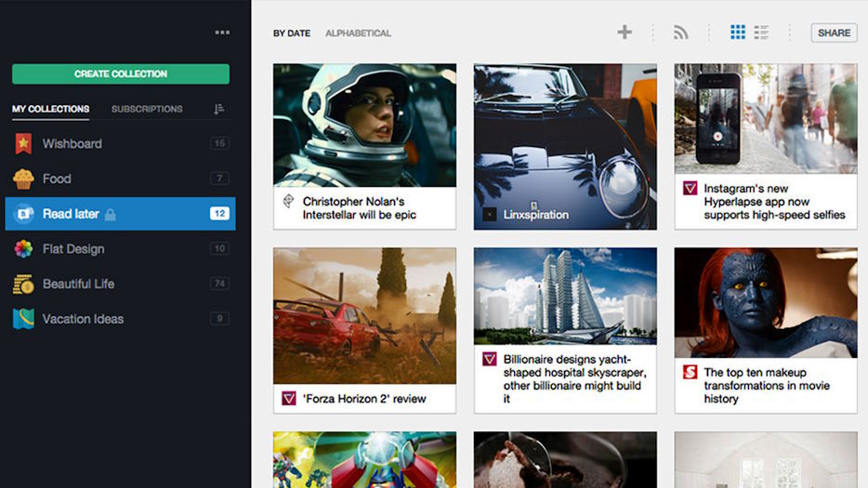
Task: Click "'Forza Horizon 2' review" title
Action: pos(364,399)
